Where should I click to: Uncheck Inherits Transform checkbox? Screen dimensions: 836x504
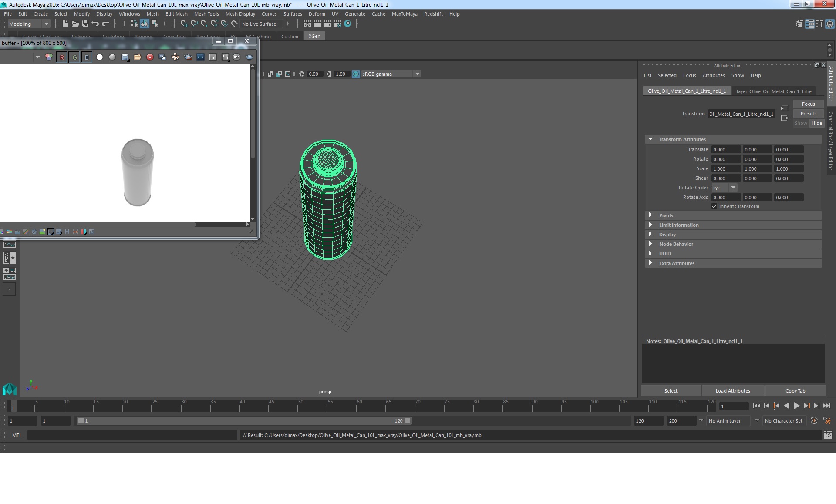(715, 206)
